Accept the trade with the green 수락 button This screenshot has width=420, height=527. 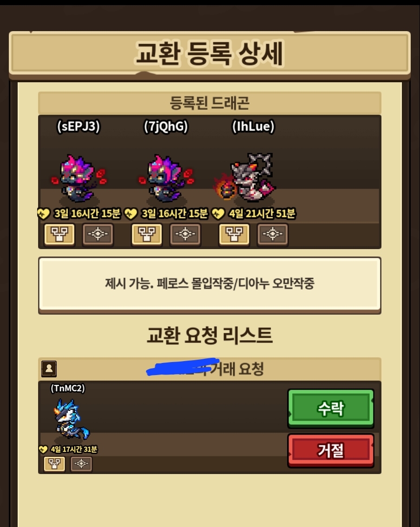[x=331, y=408]
